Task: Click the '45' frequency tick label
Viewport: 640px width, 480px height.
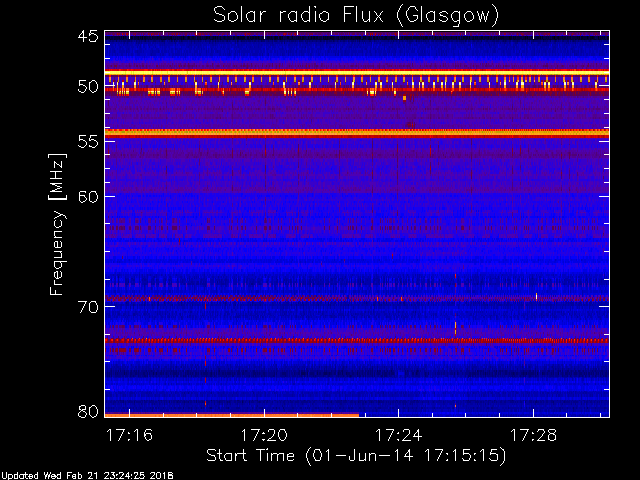Action: [89, 37]
